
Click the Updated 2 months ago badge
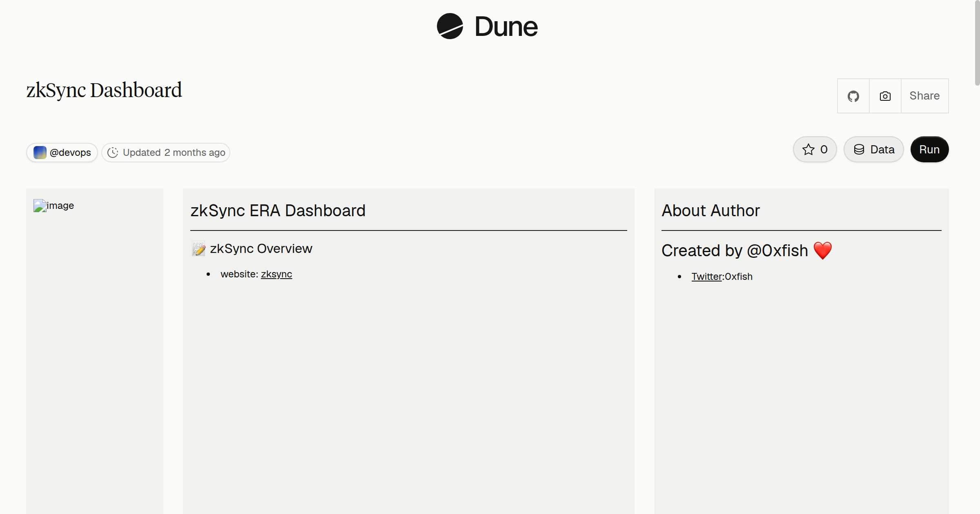click(166, 153)
